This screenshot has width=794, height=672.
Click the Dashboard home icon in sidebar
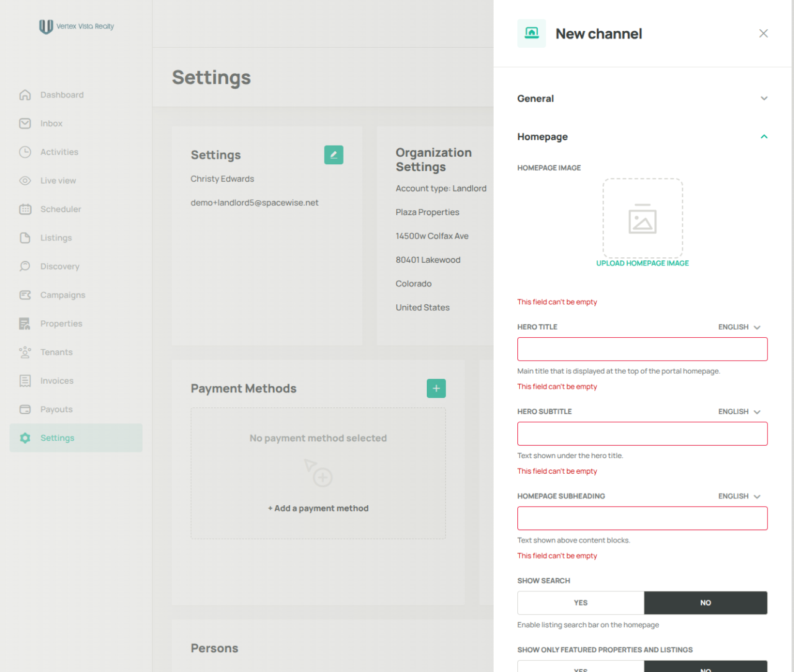25,95
